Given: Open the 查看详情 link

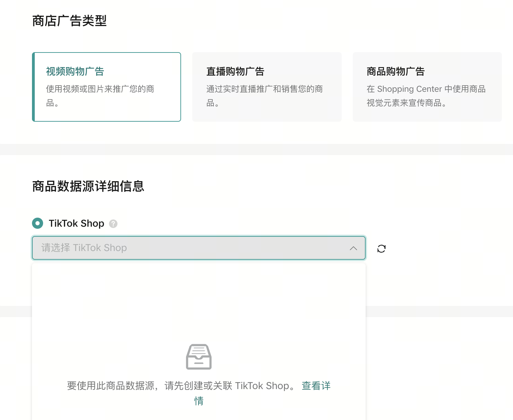Looking at the screenshot, I should [316, 386].
